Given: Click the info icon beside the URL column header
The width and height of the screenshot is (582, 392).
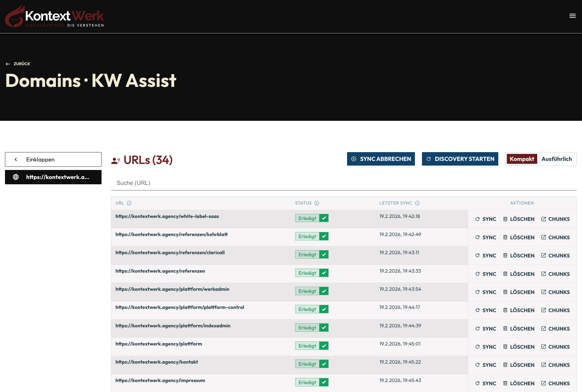Looking at the screenshot, I should point(130,203).
